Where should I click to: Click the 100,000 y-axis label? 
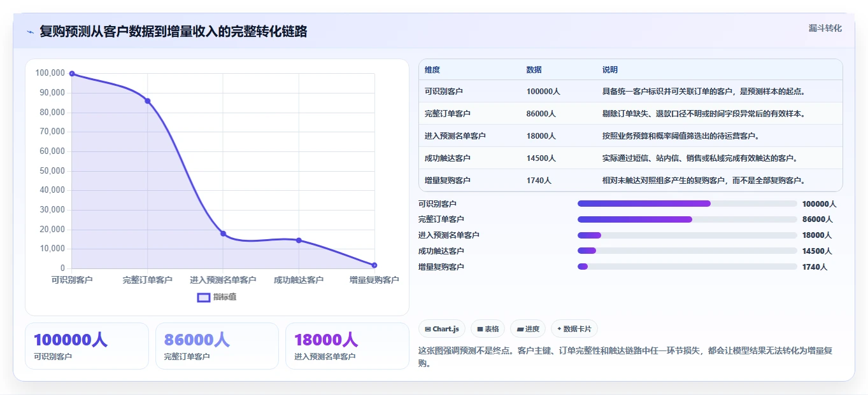(50, 73)
